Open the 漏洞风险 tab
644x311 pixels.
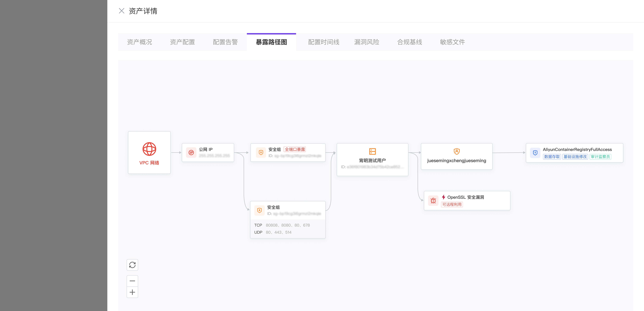(x=367, y=42)
